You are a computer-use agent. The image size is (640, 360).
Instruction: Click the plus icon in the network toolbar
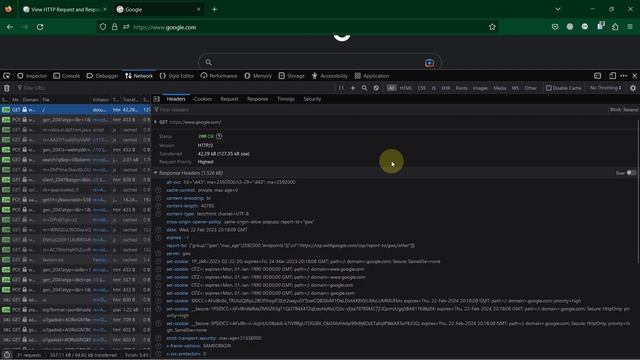coord(353,88)
